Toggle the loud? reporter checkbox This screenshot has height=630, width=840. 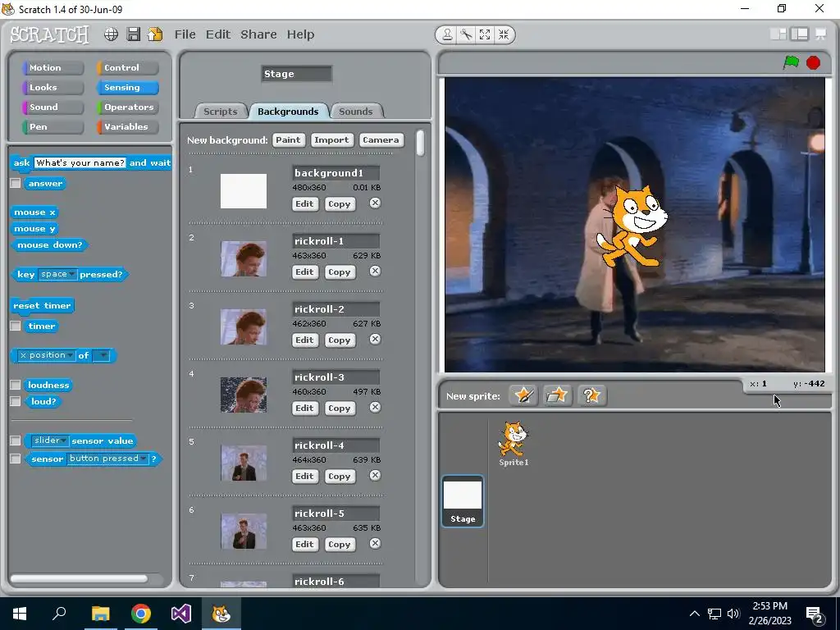tap(16, 401)
